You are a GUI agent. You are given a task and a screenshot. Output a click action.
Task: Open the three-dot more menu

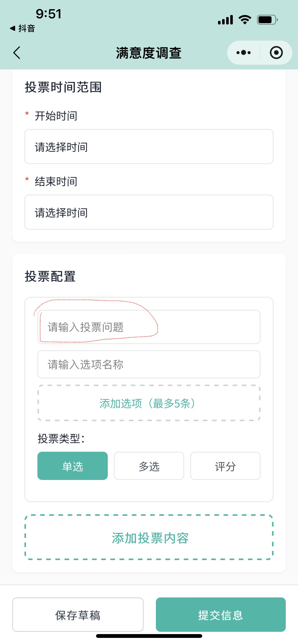click(243, 53)
